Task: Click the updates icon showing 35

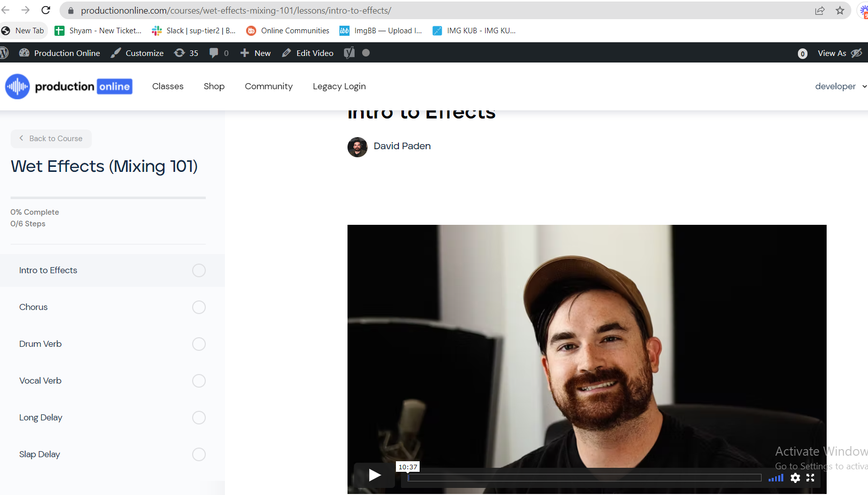Action: 186,53
